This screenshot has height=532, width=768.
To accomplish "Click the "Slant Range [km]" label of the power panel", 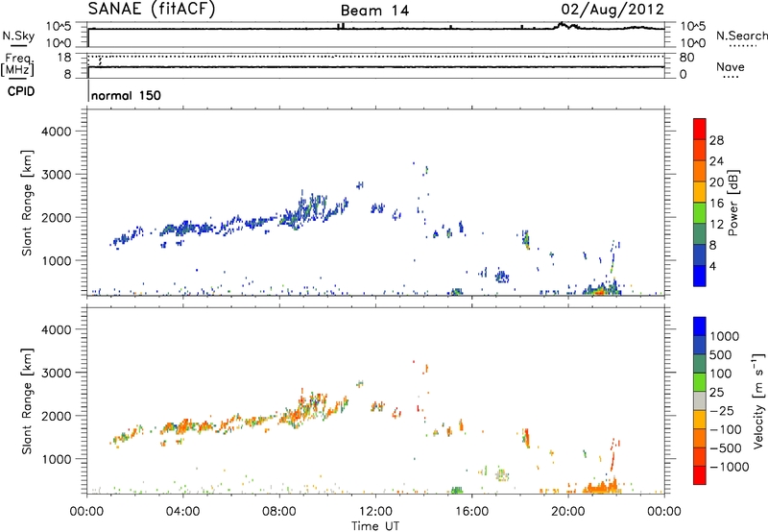I will 27,203.
